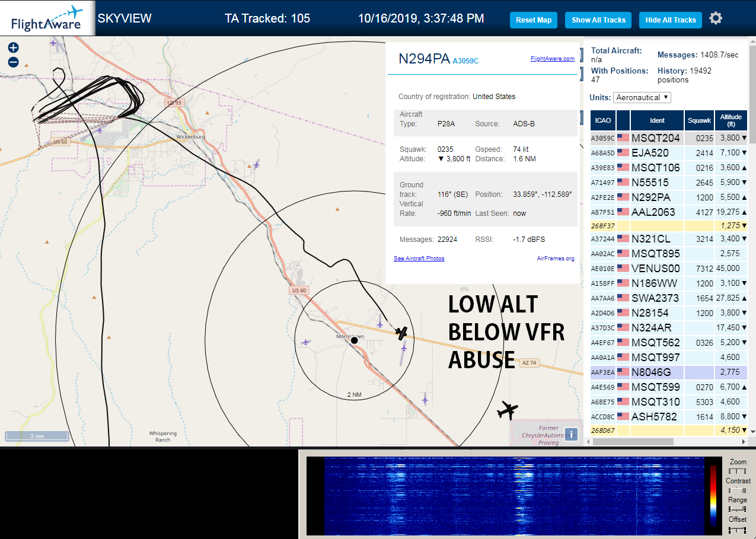The height and width of the screenshot is (539, 756).
Task: Select the VENUS00 aircraft row
Action: pos(669,269)
